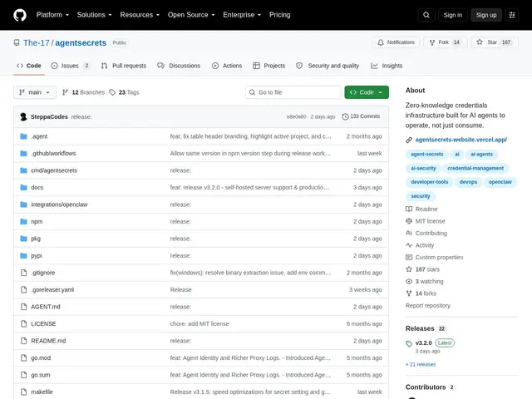Screen dimensions: 532x399
Task: Click the .agent folder icon
Action: tap(23, 136)
